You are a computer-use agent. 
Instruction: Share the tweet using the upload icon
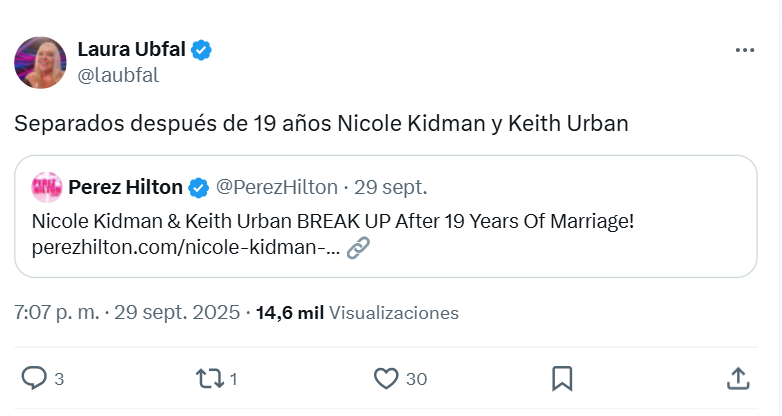click(737, 378)
